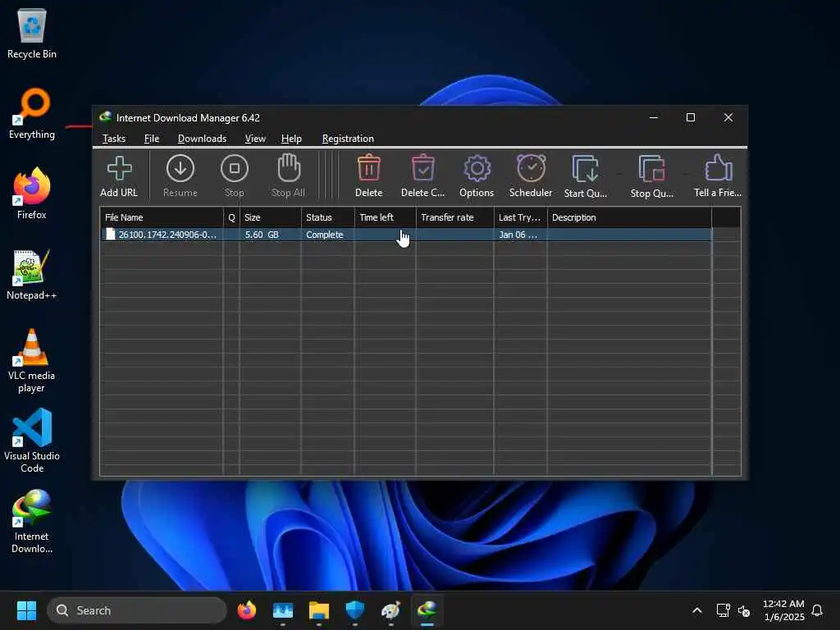Click the monitor chart taskbar icon
Viewport: 840px width, 630px height.
(283, 610)
